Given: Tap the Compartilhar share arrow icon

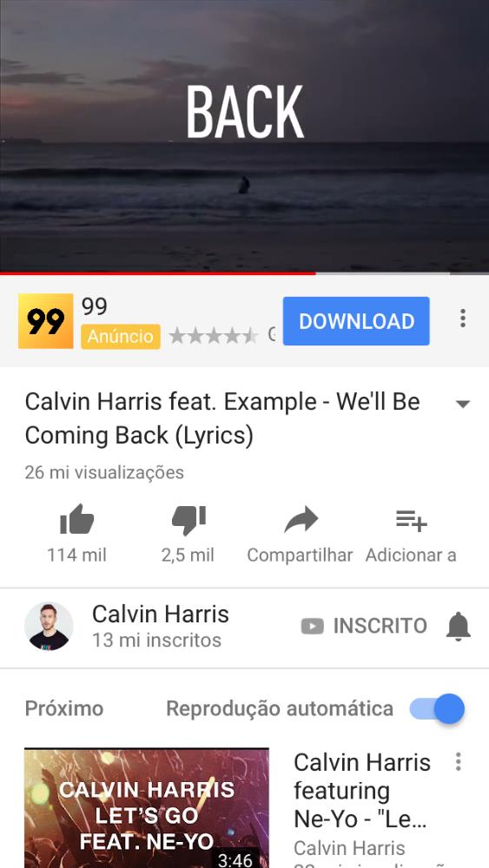Looking at the screenshot, I should 301,520.
